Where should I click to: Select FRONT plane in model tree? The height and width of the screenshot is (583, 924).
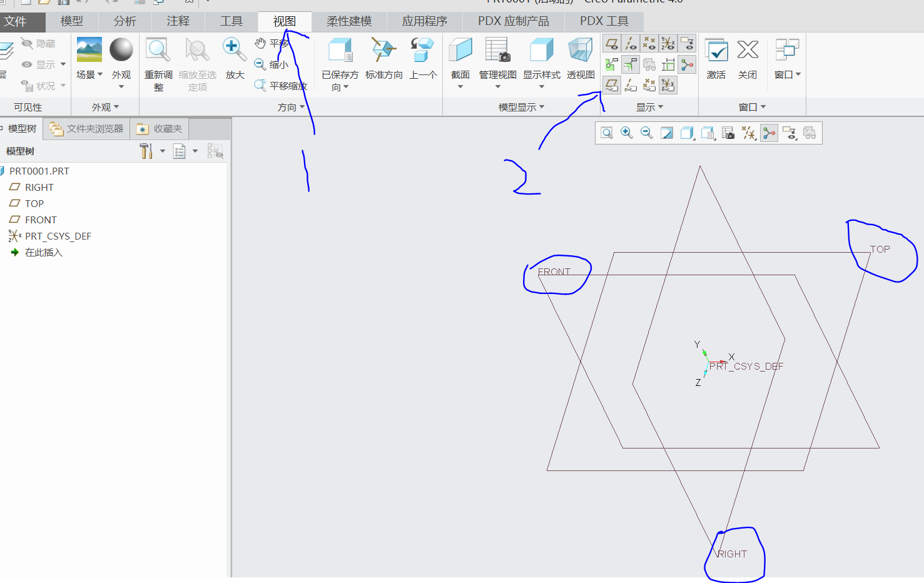pyautogui.click(x=41, y=220)
